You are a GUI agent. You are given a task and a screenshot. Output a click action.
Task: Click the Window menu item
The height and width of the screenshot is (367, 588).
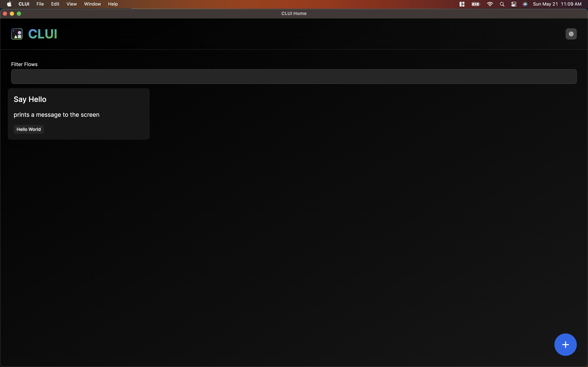(92, 4)
